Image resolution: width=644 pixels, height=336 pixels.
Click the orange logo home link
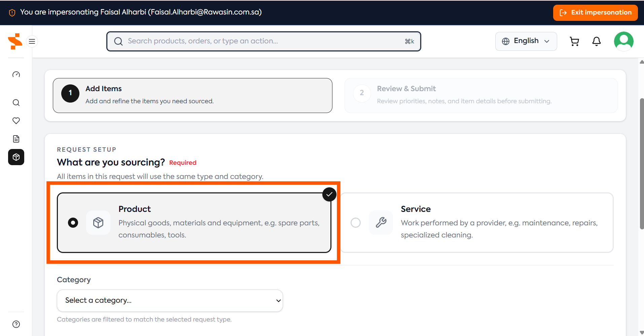pyautogui.click(x=15, y=41)
